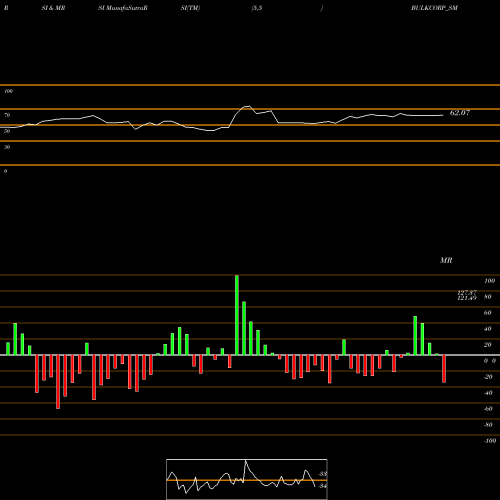Click the 'SI MunafaSutraR' header text
Viewport: 500px width, 500px height.
click(123, 8)
